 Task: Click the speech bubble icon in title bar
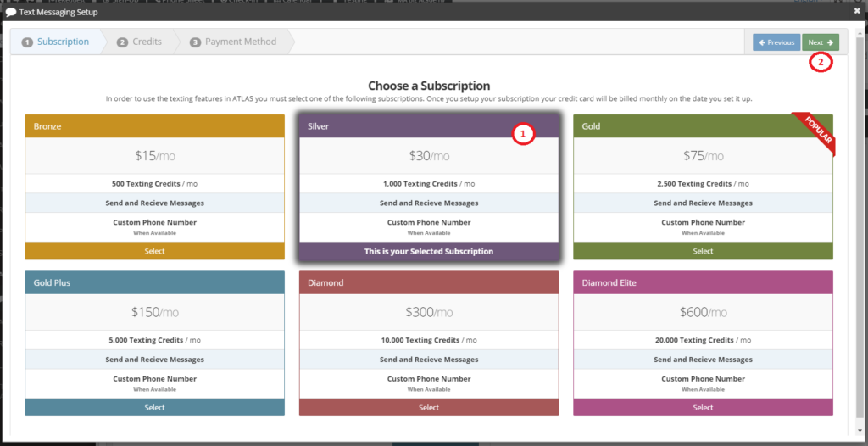[10, 13]
